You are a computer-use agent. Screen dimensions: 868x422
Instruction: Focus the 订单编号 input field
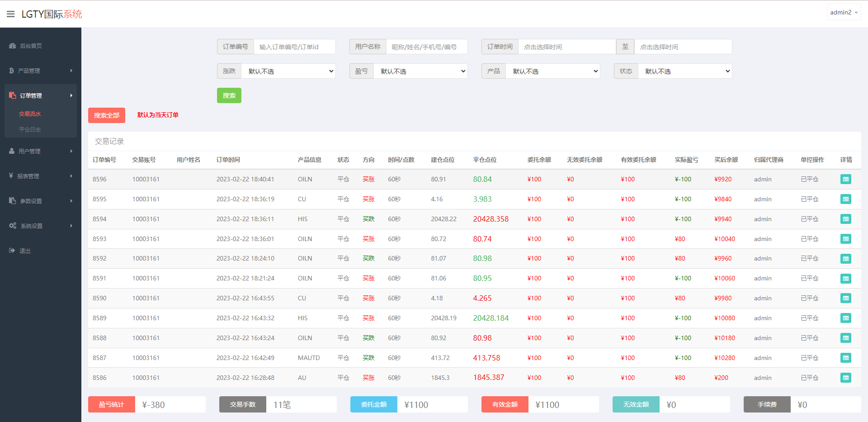coord(294,47)
